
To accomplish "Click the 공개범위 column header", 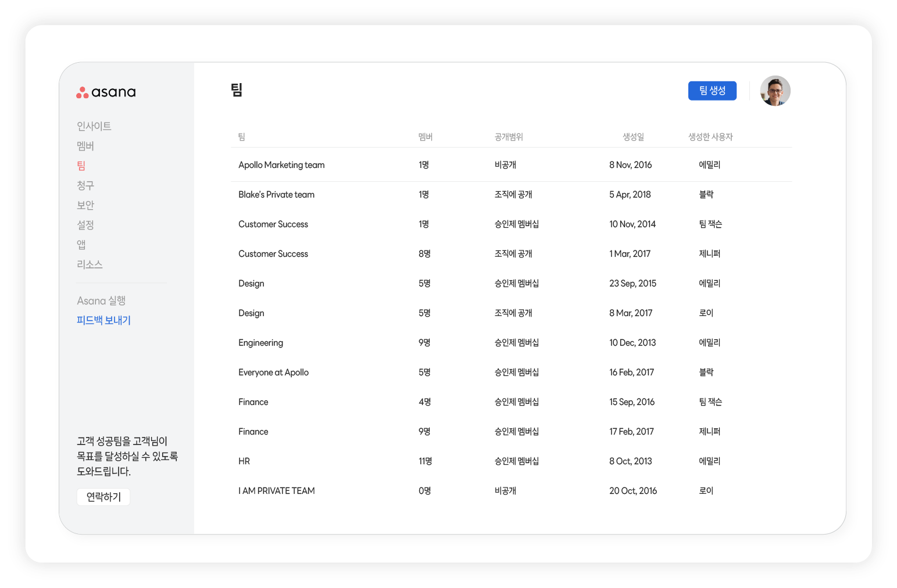I will (509, 137).
